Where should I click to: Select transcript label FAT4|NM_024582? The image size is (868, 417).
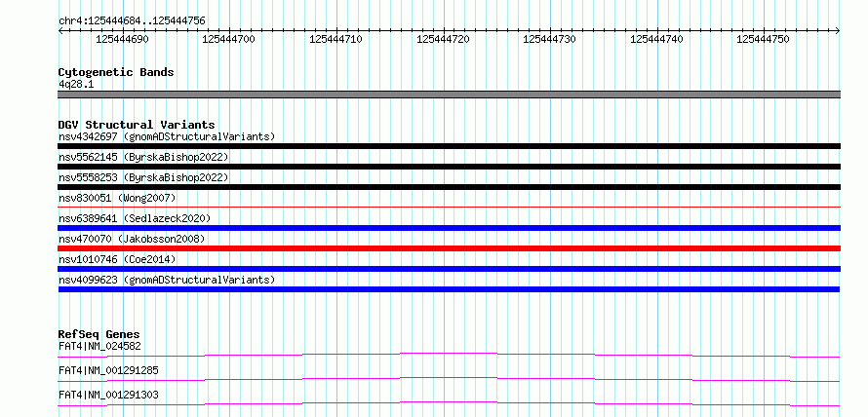[99, 347]
